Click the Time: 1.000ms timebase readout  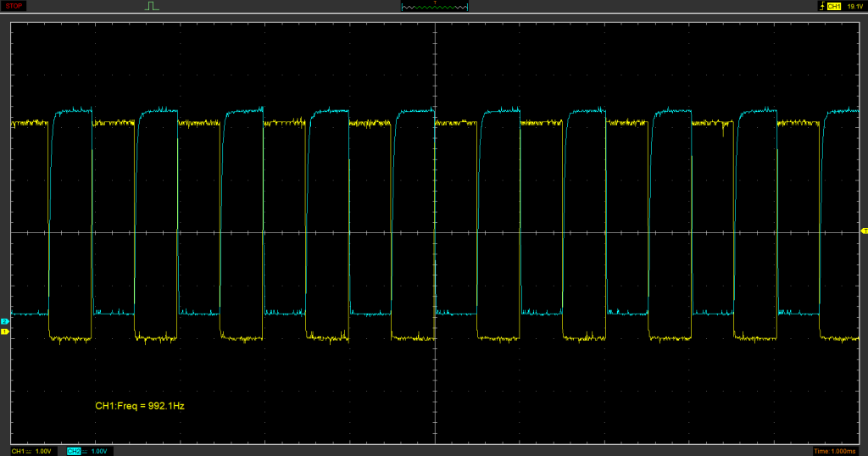point(837,451)
